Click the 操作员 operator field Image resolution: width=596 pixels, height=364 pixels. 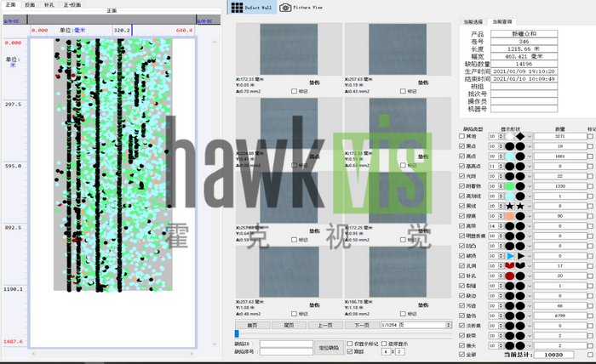coord(524,101)
